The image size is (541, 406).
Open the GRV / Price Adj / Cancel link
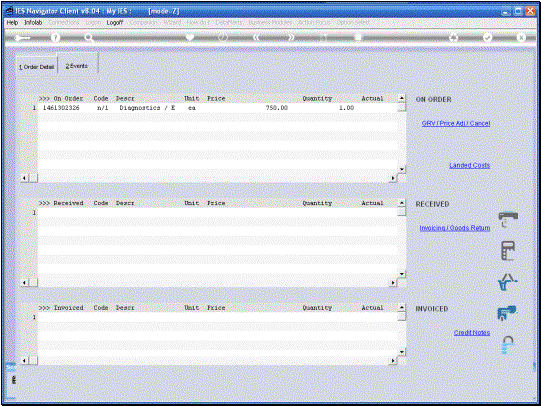[456, 123]
